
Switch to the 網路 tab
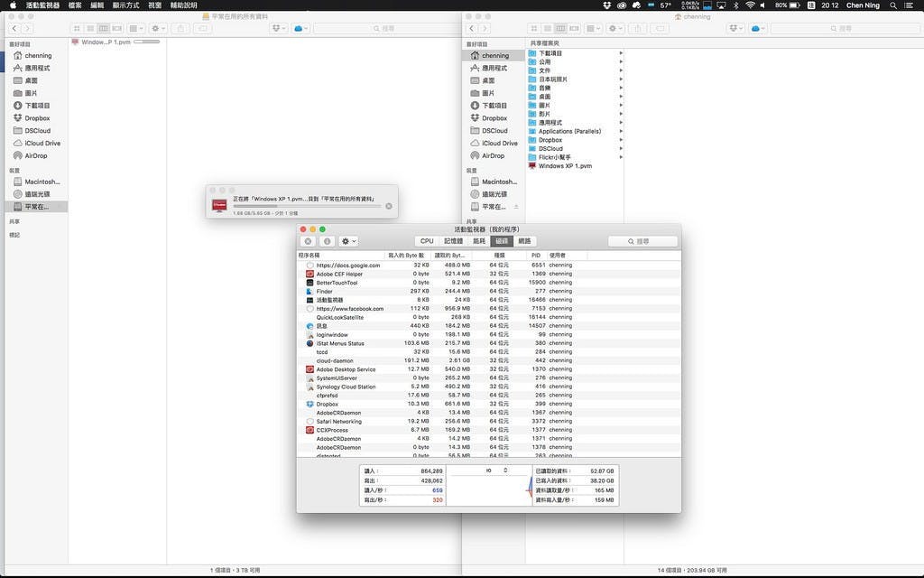pyautogui.click(x=524, y=241)
